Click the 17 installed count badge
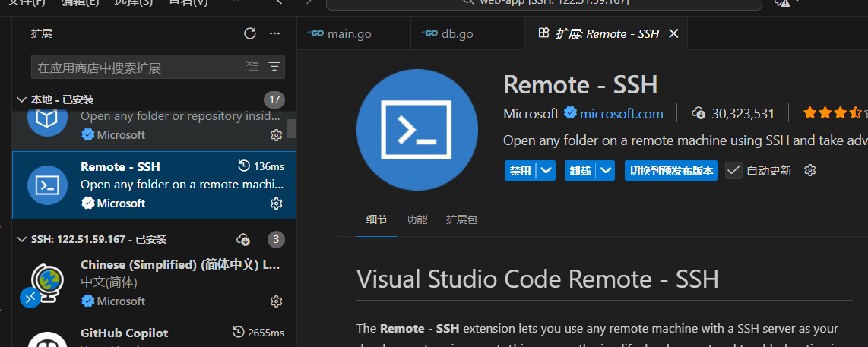This screenshot has width=868, height=347. click(x=274, y=99)
